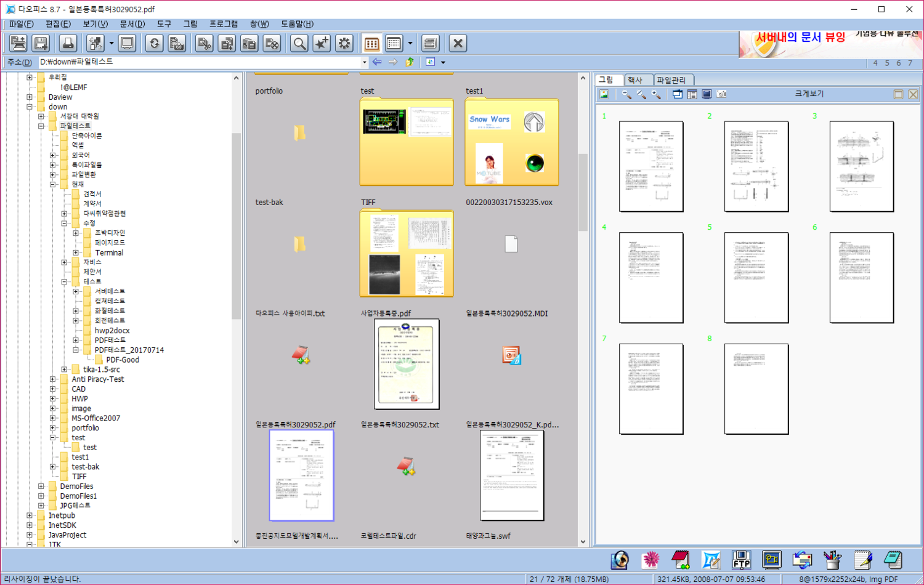Open the 파일(F) menu
The width and height of the screenshot is (924, 585).
21,24
